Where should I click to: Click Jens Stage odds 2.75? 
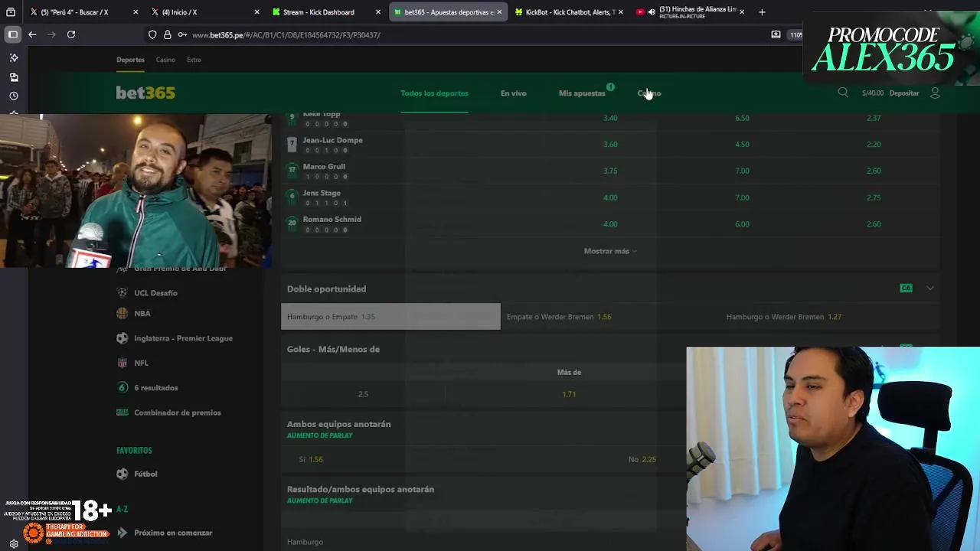click(x=874, y=197)
